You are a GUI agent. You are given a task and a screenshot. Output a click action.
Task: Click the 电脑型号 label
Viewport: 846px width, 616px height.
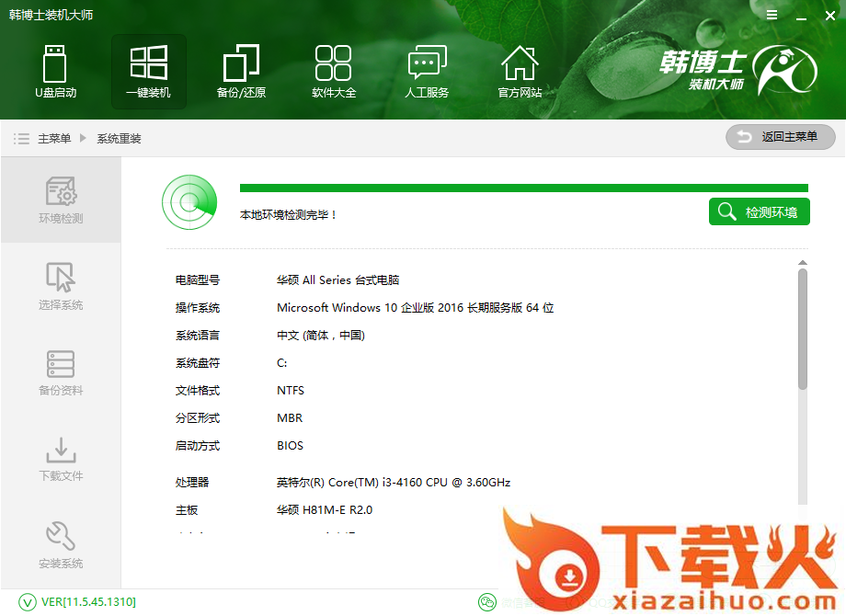pyautogui.click(x=198, y=279)
